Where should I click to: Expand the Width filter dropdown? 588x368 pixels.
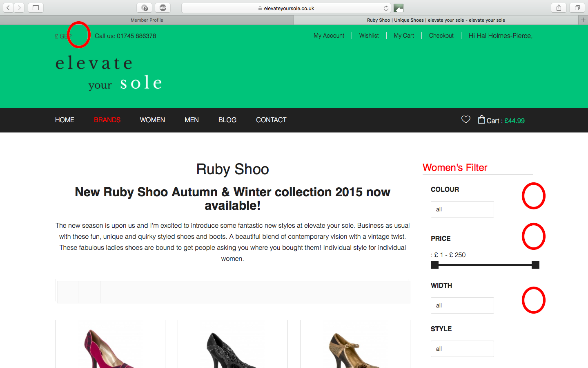coord(462,305)
